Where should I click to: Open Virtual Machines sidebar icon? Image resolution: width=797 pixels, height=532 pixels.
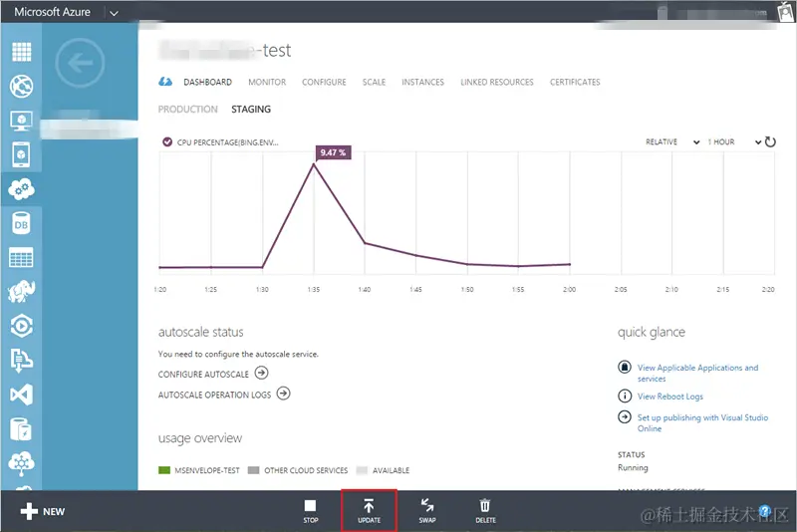pos(21,121)
